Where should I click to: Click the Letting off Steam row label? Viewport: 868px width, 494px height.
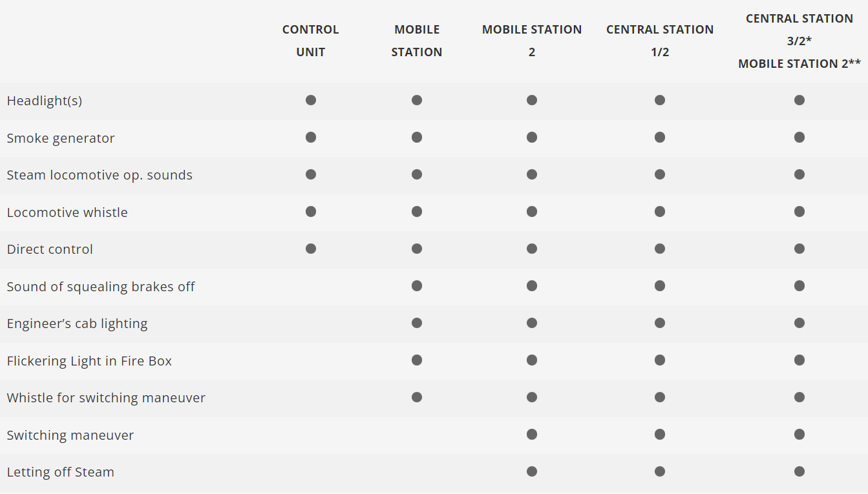point(61,472)
